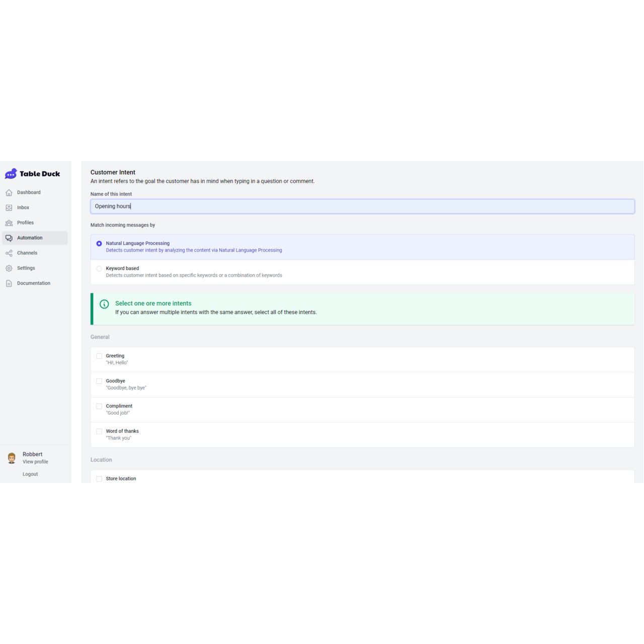Click the Settings gear icon
Viewport: 644px width, 644px height.
click(9, 268)
